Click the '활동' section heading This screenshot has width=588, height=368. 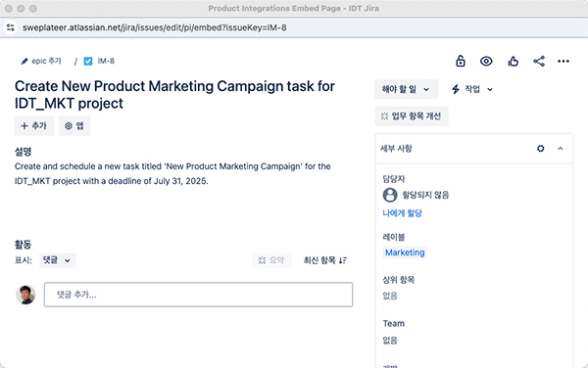pyautogui.click(x=23, y=245)
